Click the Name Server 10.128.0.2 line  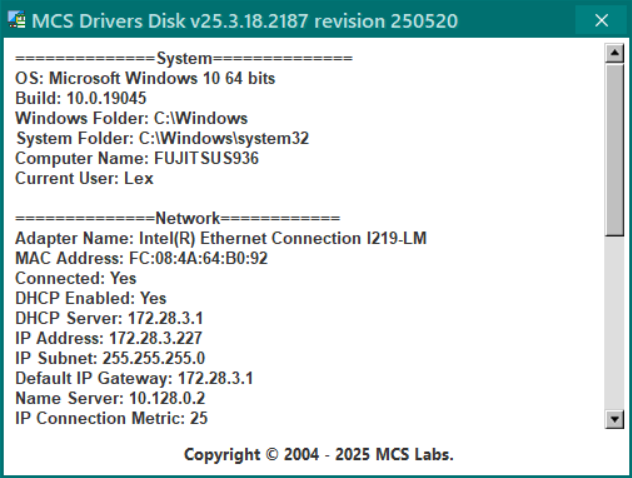coord(110,398)
